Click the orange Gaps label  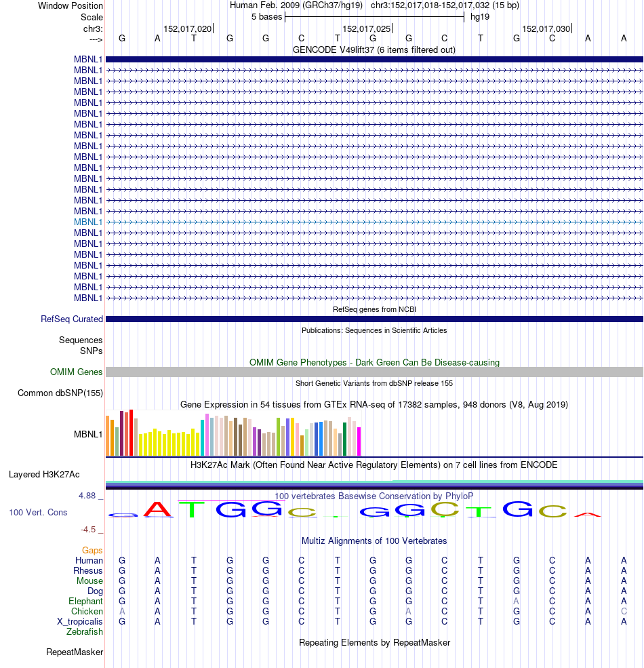92,551
